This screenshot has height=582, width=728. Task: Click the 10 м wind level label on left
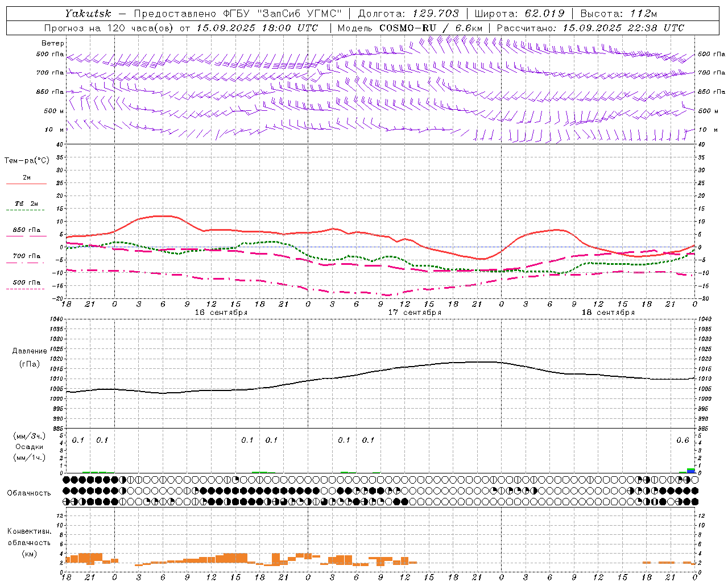(x=54, y=130)
